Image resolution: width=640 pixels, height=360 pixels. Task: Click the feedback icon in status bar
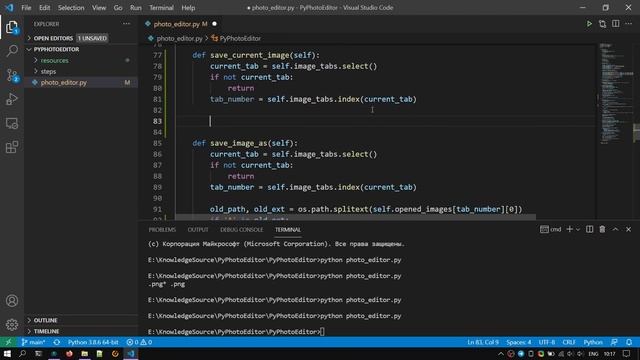tap(614, 342)
